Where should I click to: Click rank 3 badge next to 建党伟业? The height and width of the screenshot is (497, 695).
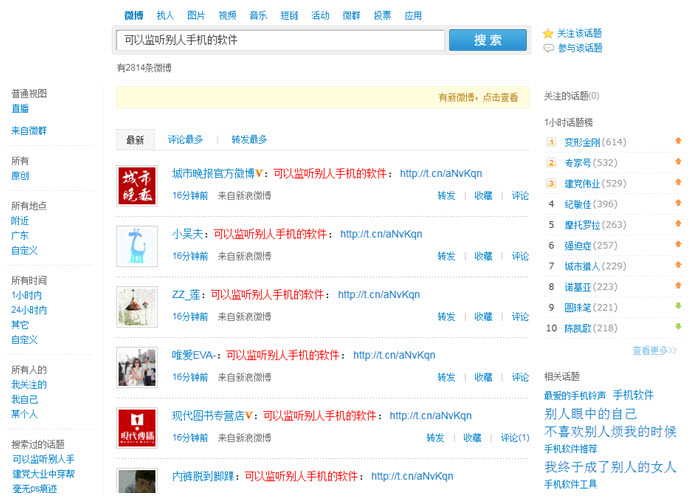click(551, 183)
